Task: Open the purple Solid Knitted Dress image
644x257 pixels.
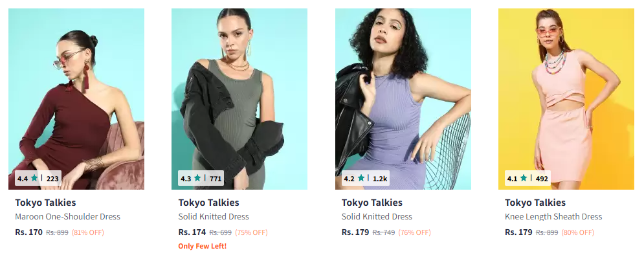Action: click(403, 99)
